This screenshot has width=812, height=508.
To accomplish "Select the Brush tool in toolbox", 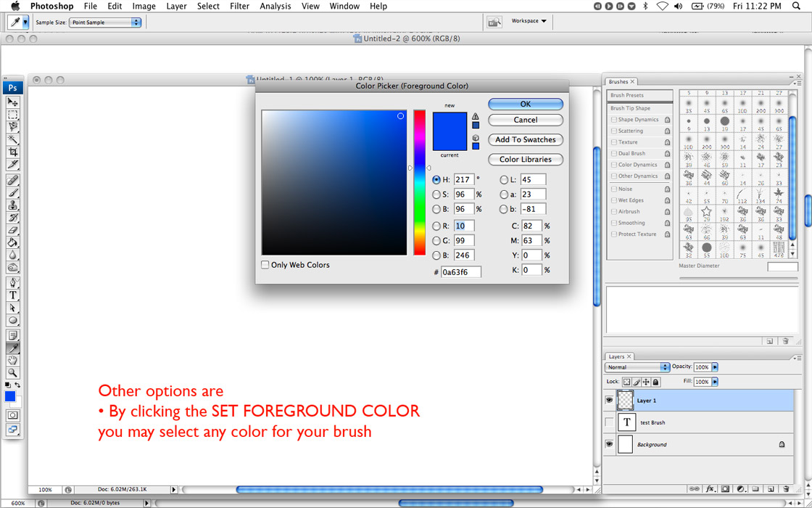I will point(13,192).
